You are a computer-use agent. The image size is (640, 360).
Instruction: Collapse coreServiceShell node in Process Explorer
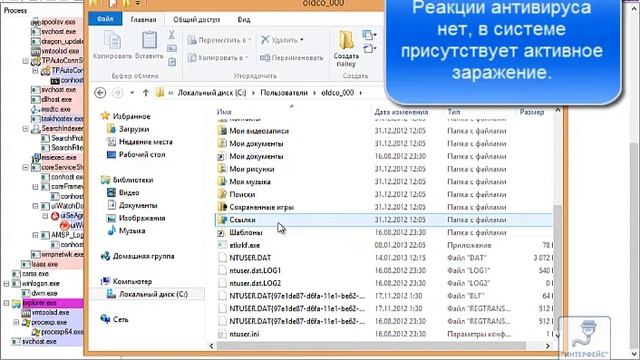pyautogui.click(x=26, y=167)
